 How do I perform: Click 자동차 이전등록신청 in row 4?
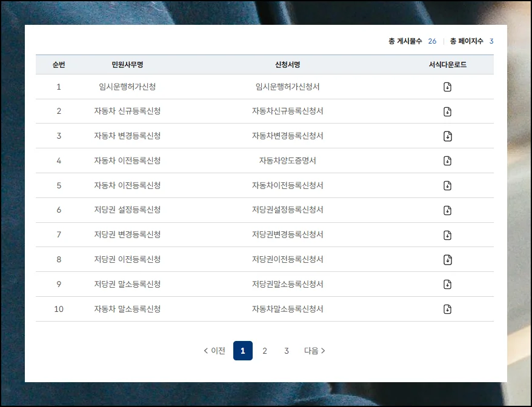point(127,160)
